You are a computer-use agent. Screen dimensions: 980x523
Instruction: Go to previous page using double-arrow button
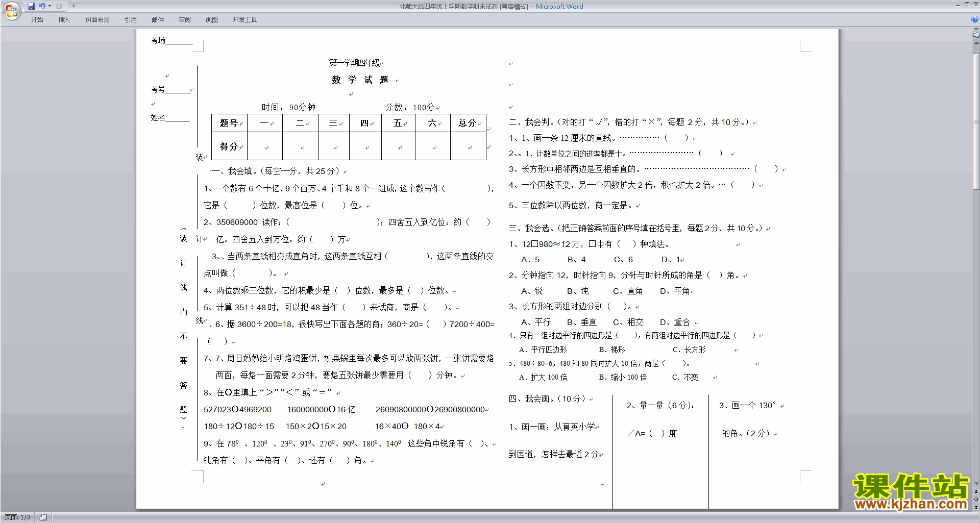[x=976, y=492]
